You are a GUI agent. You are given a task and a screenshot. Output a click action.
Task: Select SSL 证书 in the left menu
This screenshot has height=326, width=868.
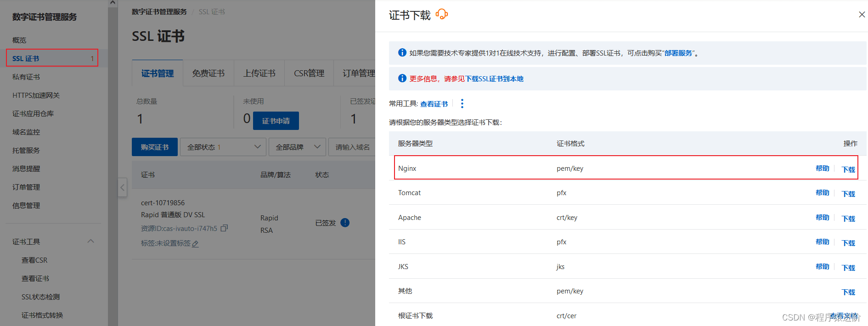click(x=52, y=58)
